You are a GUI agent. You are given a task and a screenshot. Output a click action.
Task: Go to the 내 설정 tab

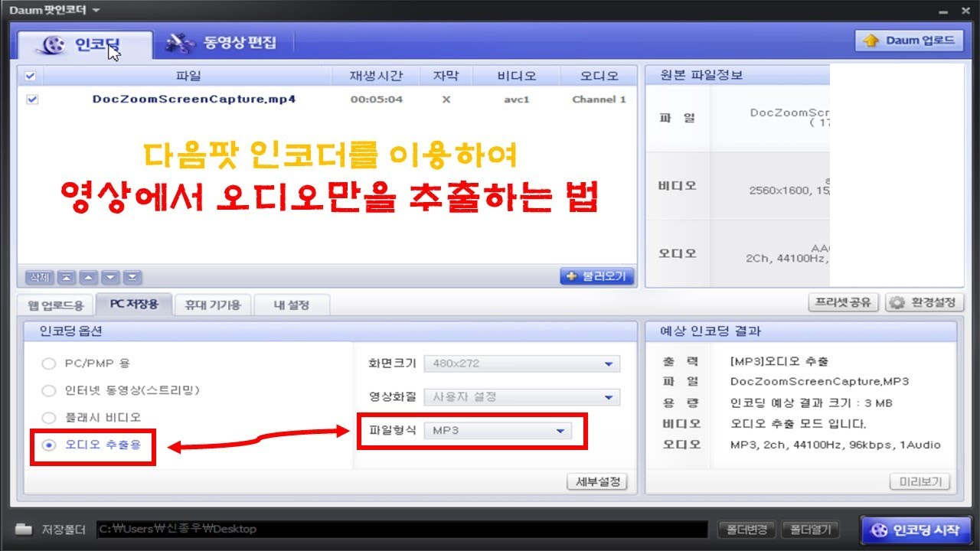point(292,305)
